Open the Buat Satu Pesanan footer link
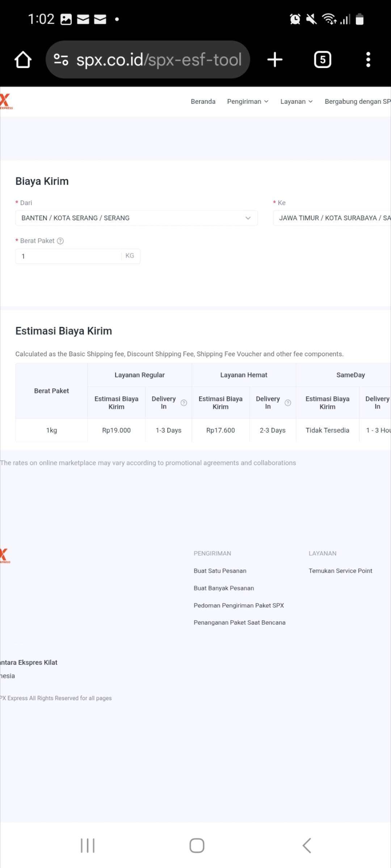This screenshot has width=391, height=868. coord(220,571)
